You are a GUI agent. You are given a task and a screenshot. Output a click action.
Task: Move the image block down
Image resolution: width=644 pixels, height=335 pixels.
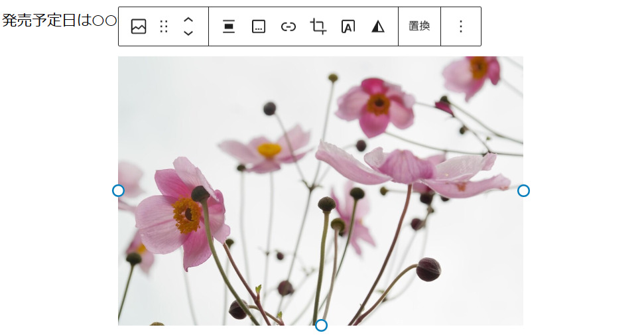(x=188, y=33)
